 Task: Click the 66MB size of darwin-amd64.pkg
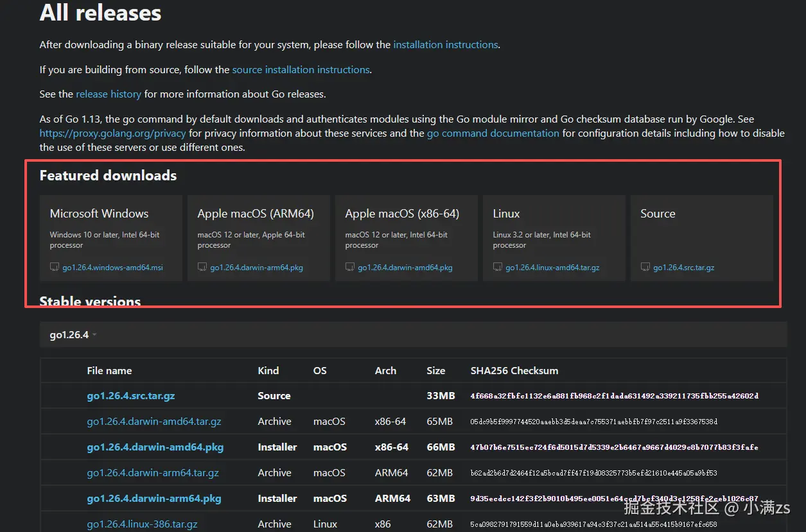point(441,447)
